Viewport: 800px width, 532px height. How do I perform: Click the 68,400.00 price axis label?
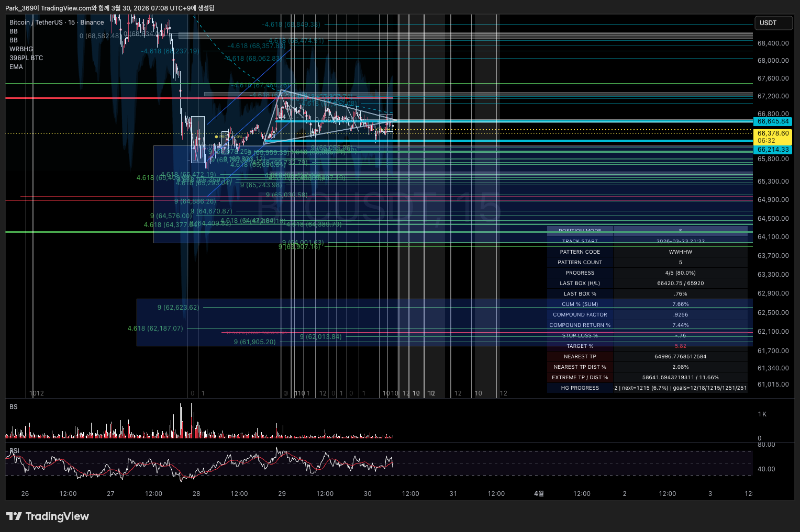pos(773,43)
